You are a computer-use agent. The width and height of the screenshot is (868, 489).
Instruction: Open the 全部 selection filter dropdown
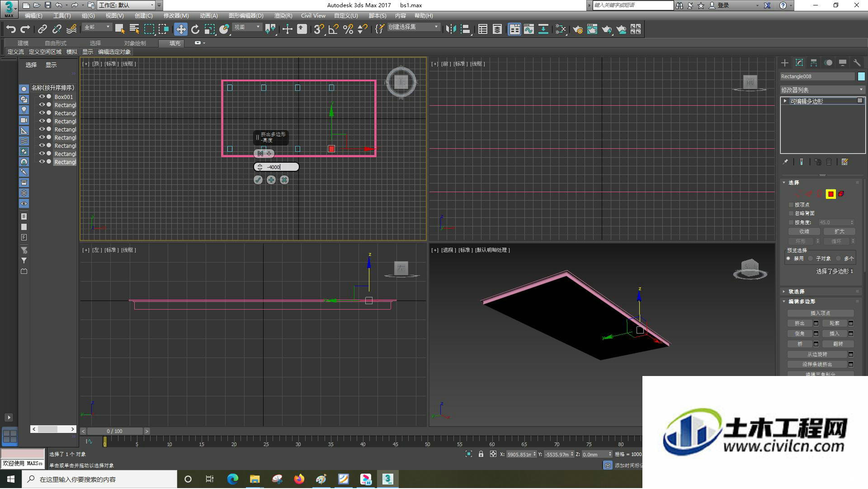97,27
